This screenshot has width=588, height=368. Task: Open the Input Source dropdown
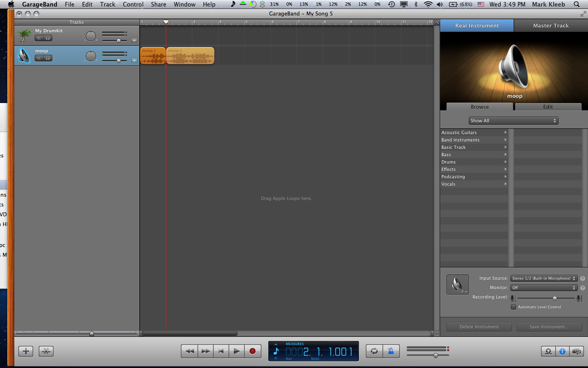point(544,278)
